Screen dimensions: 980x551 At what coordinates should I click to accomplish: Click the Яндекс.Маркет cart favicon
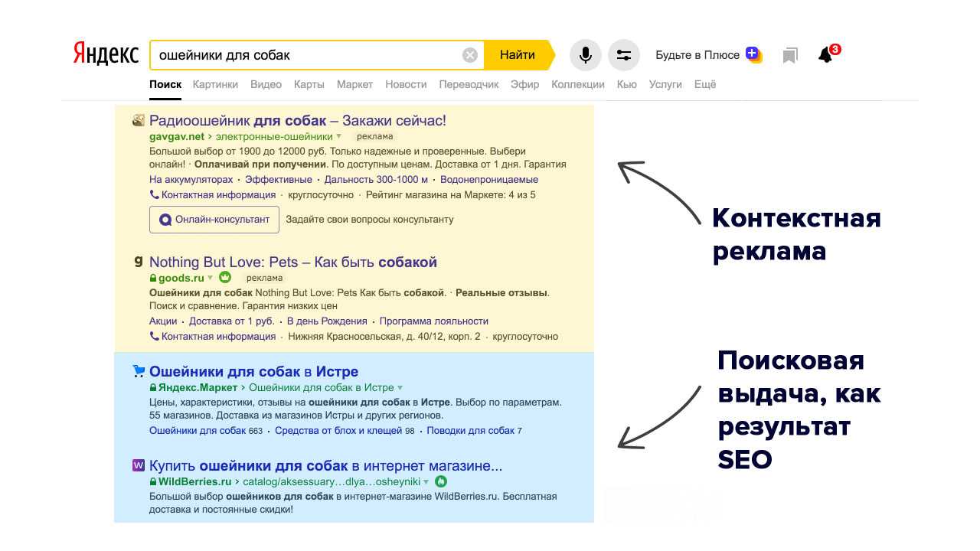pyautogui.click(x=139, y=371)
